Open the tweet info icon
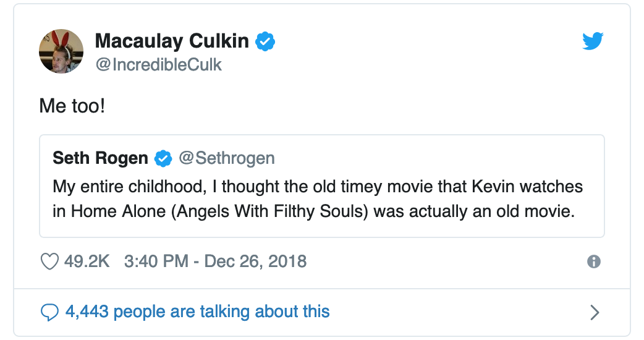 pos(593,261)
